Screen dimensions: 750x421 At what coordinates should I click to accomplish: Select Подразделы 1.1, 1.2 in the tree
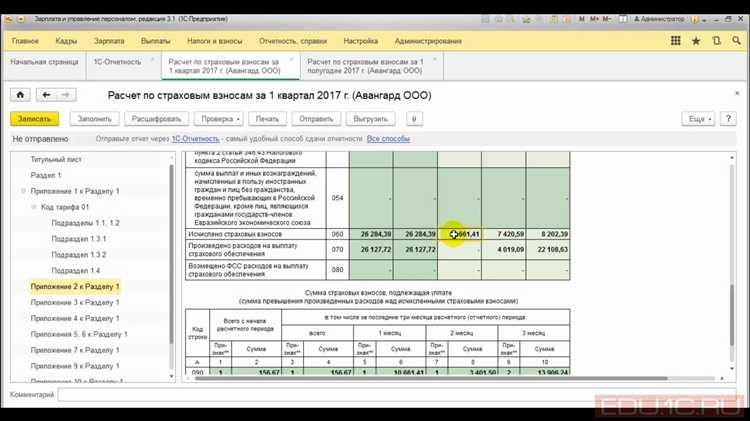click(85, 223)
